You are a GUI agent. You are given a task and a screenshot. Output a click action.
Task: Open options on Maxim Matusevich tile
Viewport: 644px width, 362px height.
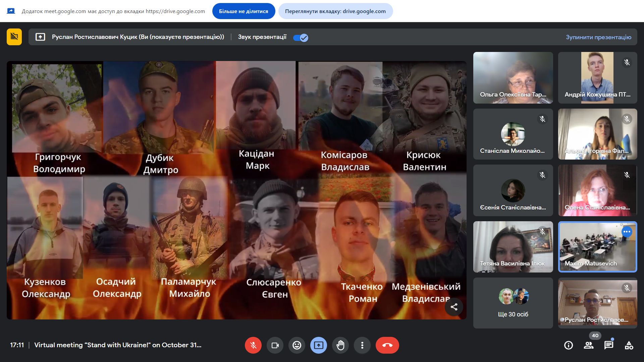click(x=627, y=232)
